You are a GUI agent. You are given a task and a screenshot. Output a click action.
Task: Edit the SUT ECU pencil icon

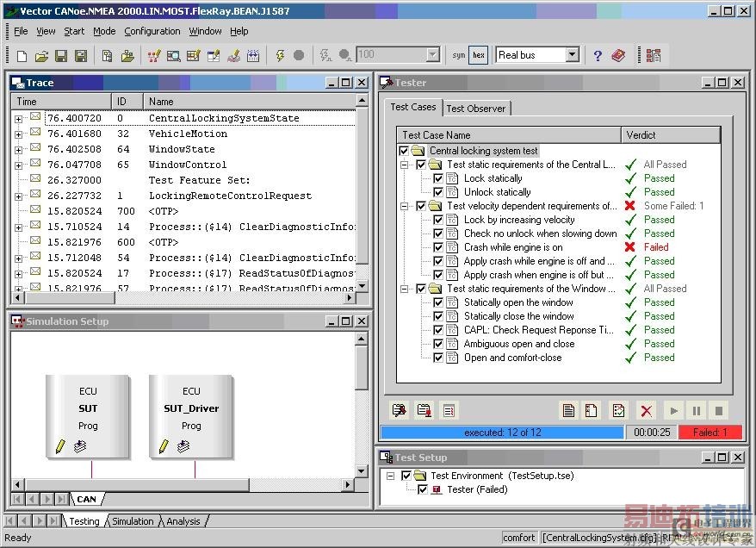pyautogui.click(x=60, y=446)
